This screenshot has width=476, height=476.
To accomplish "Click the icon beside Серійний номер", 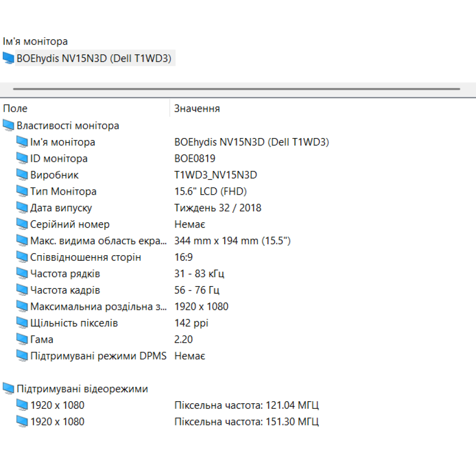I will (22, 224).
